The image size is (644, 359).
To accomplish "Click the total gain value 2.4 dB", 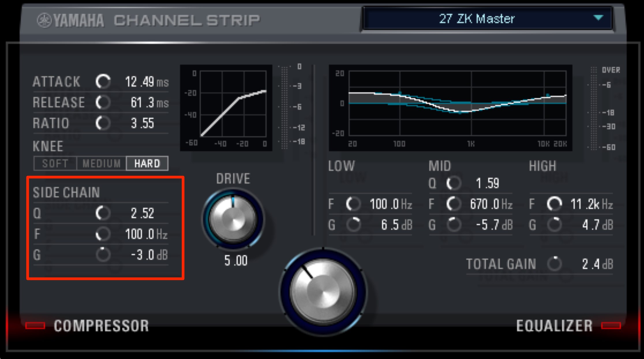I will click(598, 264).
